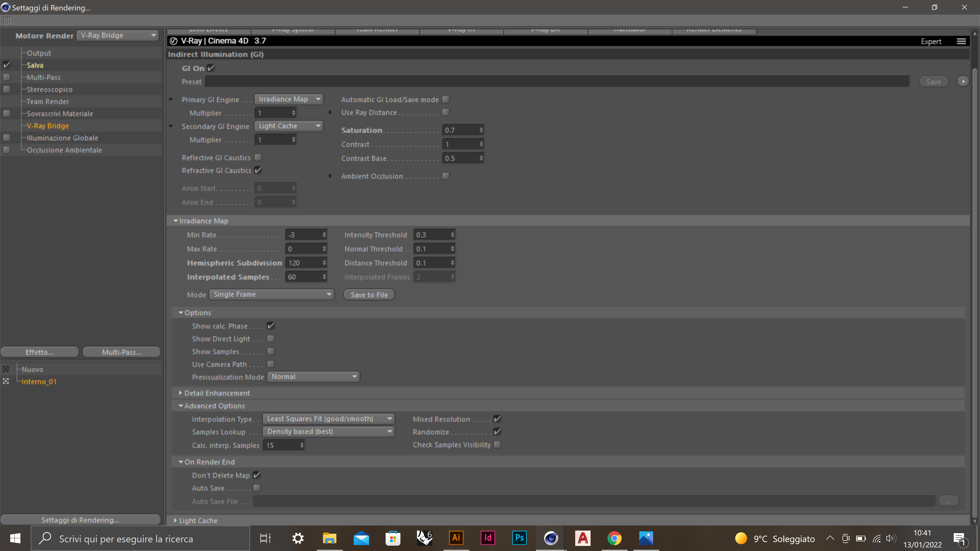
Task: Open the Primary GI Engine dropdown
Action: click(289, 99)
